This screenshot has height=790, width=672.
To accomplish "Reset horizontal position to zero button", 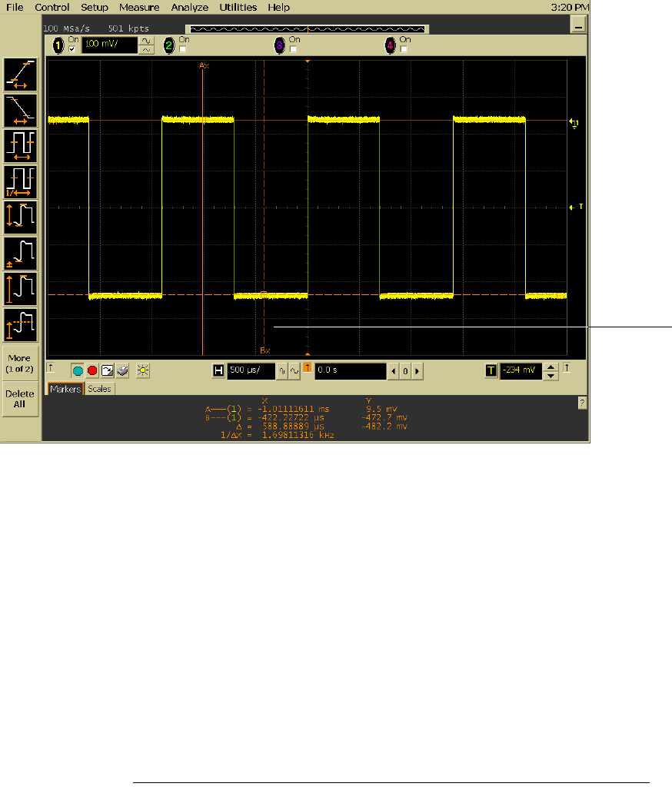I will tap(405, 371).
